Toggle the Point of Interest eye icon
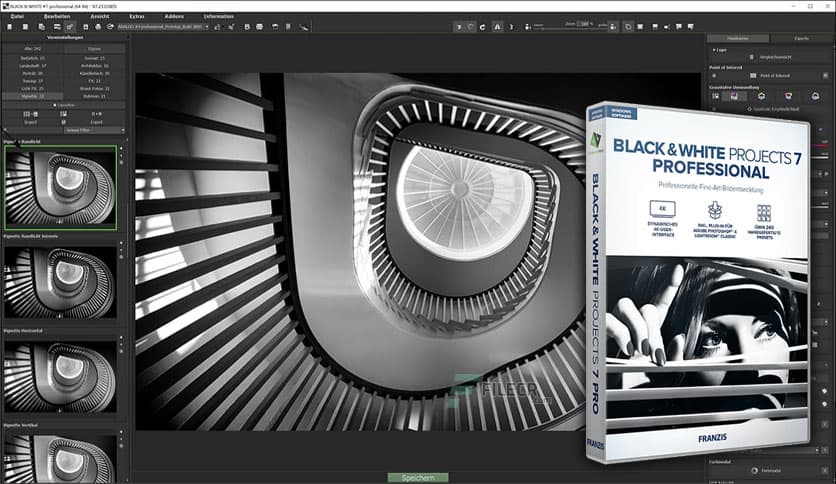Image resolution: width=836 pixels, height=484 pixels. pyautogui.click(x=714, y=76)
